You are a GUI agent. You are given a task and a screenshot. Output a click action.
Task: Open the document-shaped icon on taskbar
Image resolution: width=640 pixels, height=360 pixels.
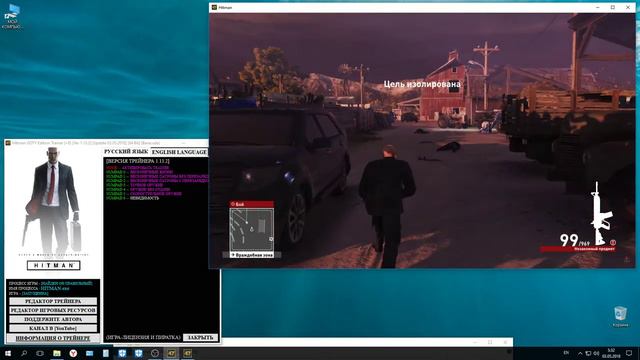click(x=106, y=353)
